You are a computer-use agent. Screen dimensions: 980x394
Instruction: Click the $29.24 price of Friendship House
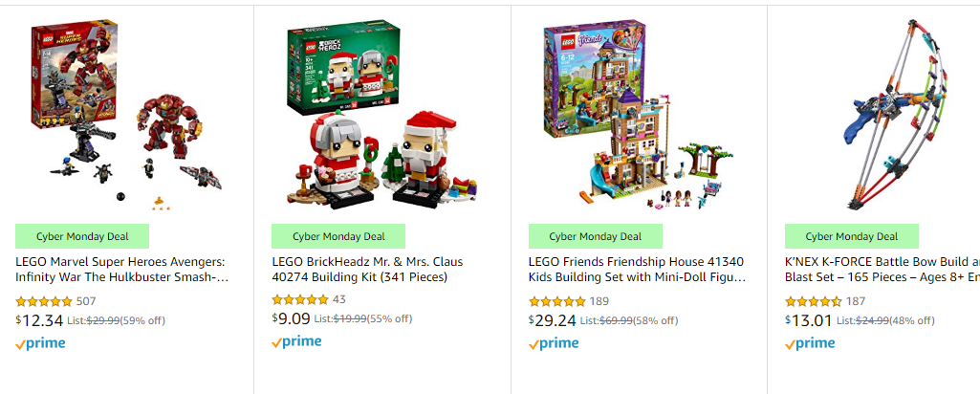click(552, 320)
